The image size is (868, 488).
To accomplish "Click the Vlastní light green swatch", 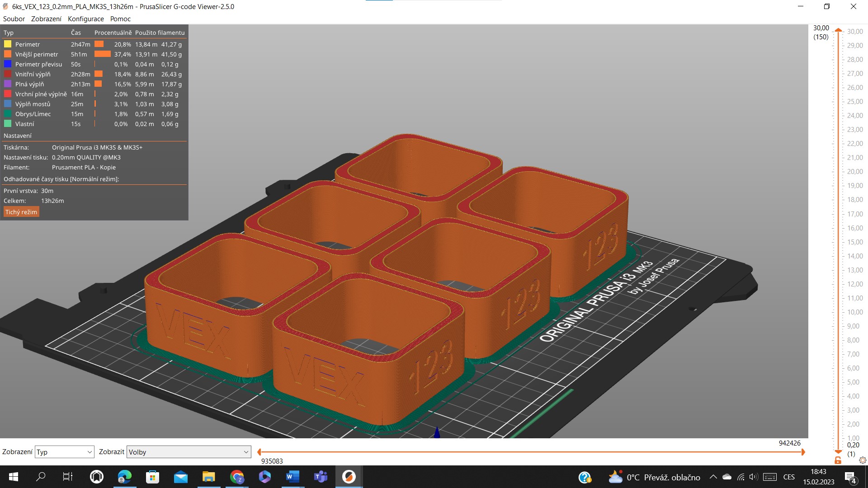I will pyautogui.click(x=8, y=124).
